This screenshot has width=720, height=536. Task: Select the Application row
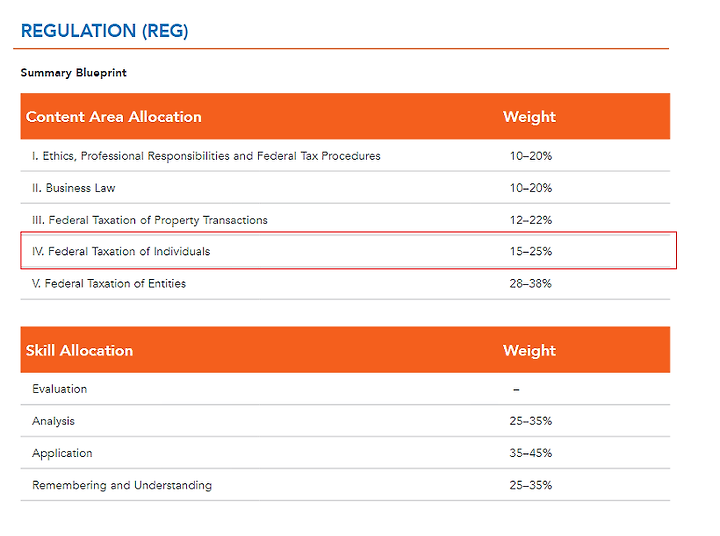click(x=345, y=453)
